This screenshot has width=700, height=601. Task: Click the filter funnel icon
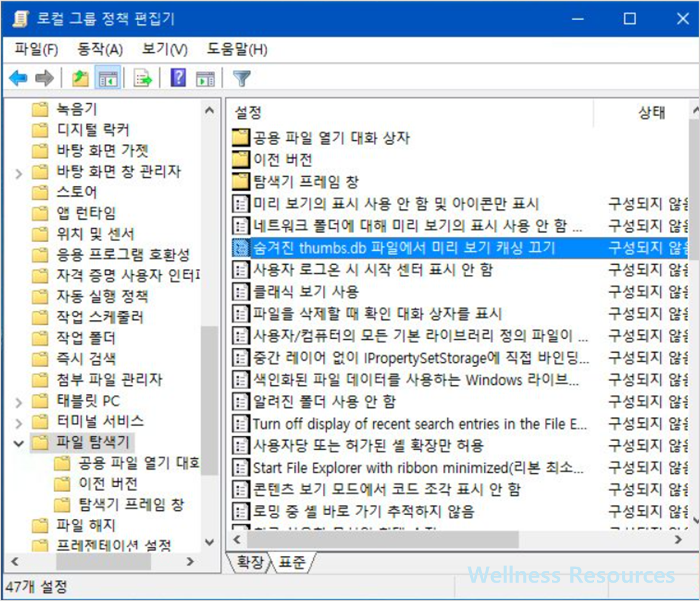point(242,79)
